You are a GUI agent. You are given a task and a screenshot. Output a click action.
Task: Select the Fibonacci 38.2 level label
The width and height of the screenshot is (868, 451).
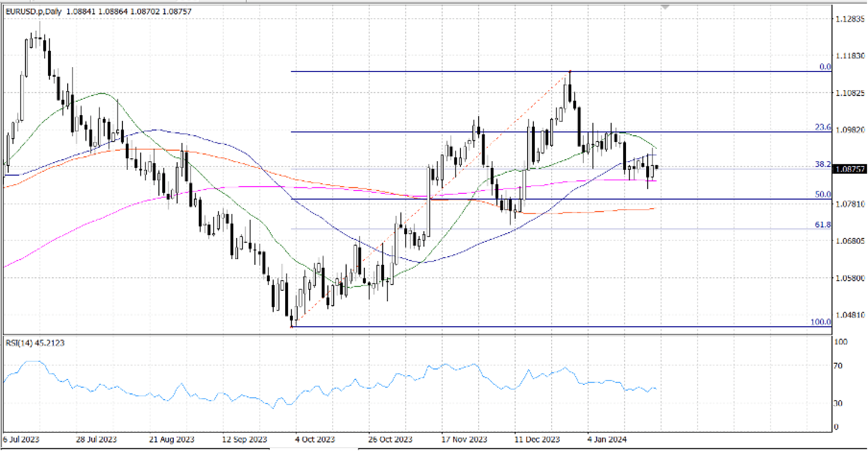[822, 164]
